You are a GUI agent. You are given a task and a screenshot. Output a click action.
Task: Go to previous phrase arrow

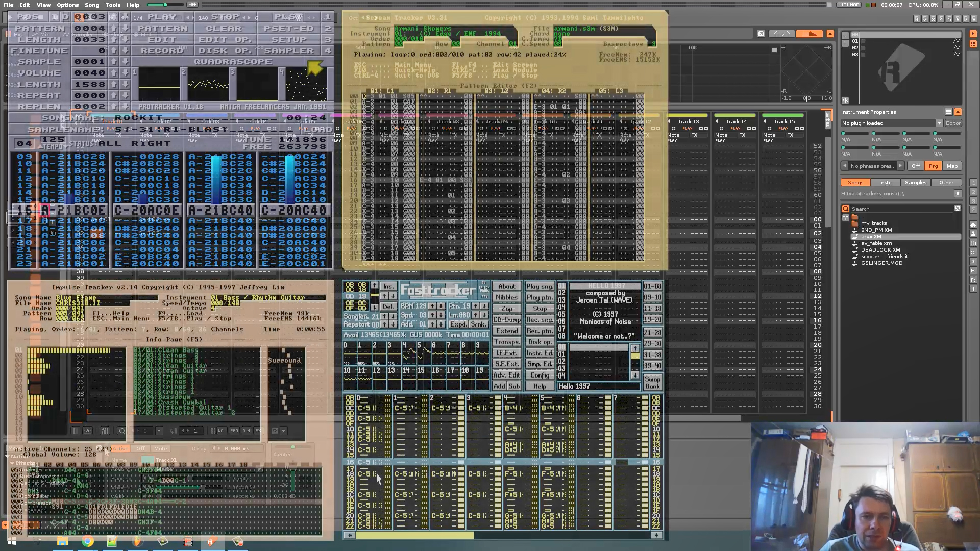[x=845, y=166]
